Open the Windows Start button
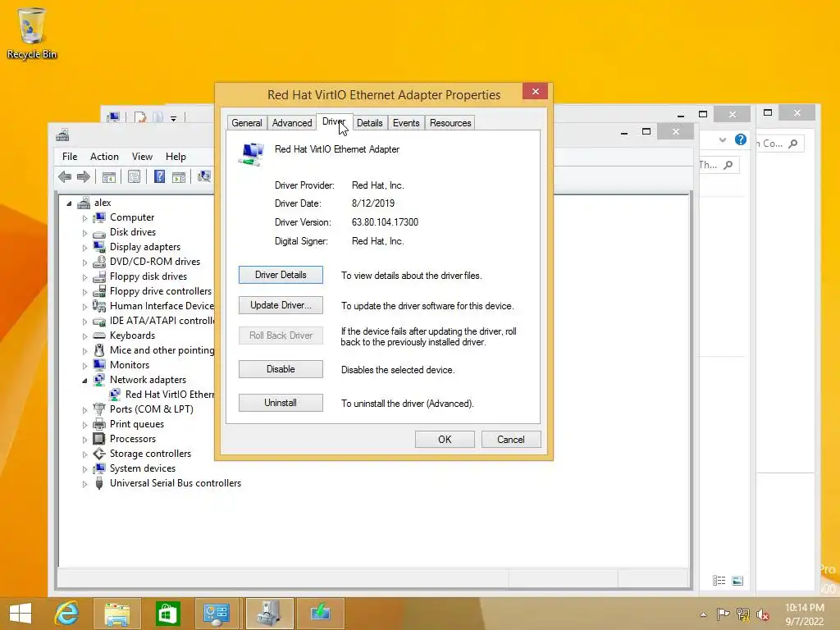 tap(21, 614)
